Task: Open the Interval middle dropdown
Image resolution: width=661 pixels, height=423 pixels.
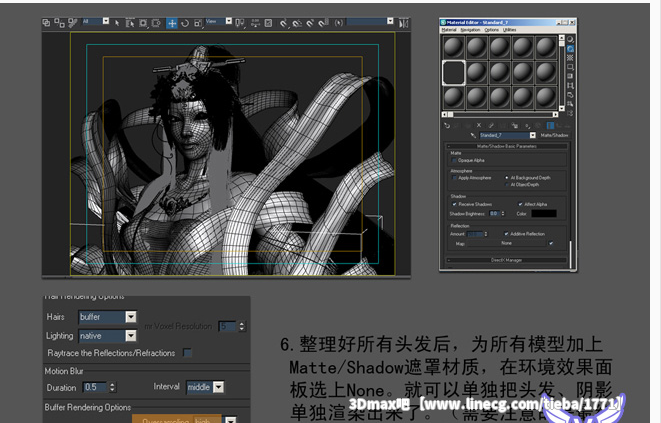Action: pyautogui.click(x=218, y=387)
